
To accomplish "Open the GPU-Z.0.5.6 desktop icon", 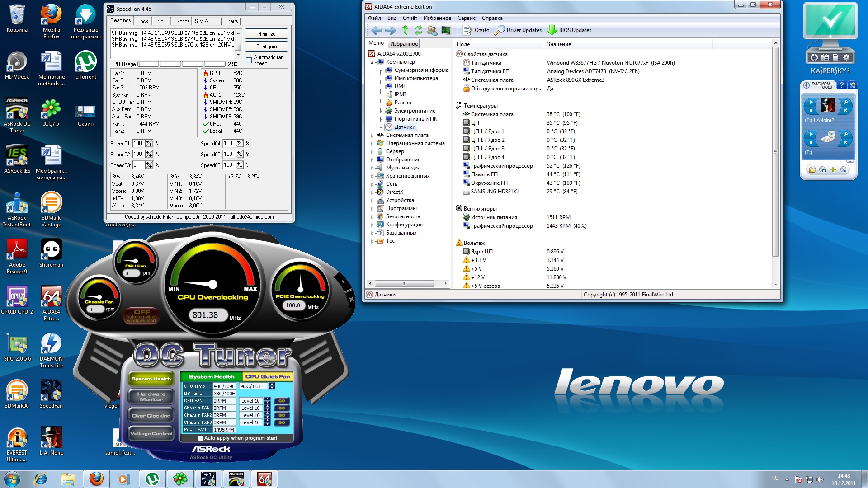I will tap(17, 347).
